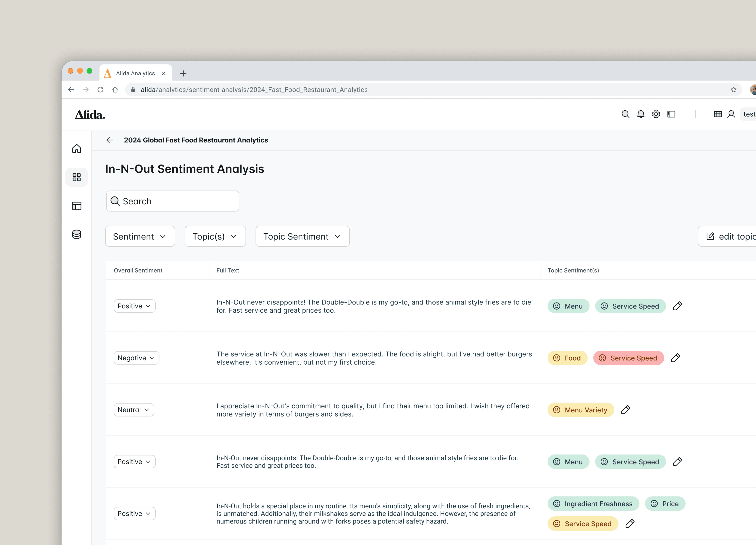The width and height of the screenshot is (756, 545).
Task: Open the Sentiment filter dropdown
Action: point(140,236)
